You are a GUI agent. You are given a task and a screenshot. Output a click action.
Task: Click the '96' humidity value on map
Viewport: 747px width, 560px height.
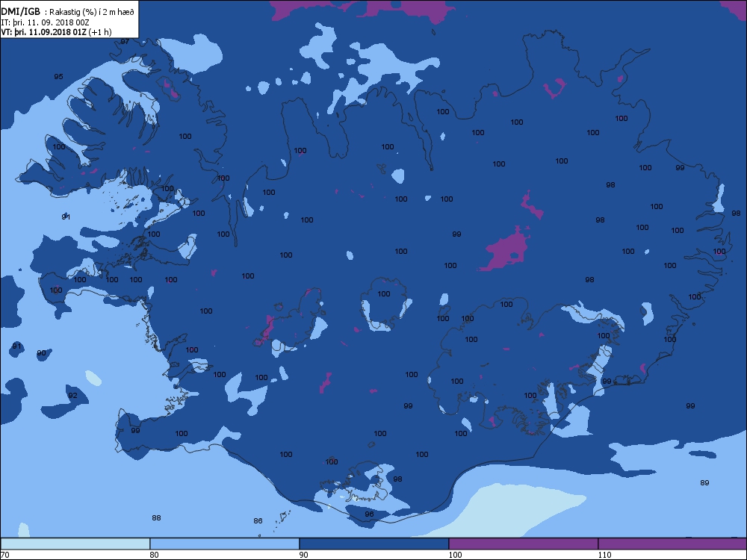tap(369, 514)
